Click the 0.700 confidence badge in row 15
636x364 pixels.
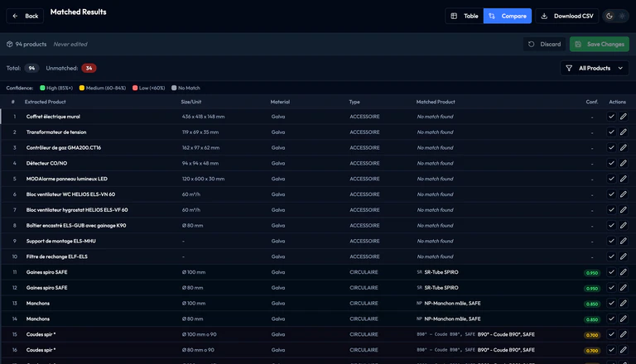tap(592, 335)
